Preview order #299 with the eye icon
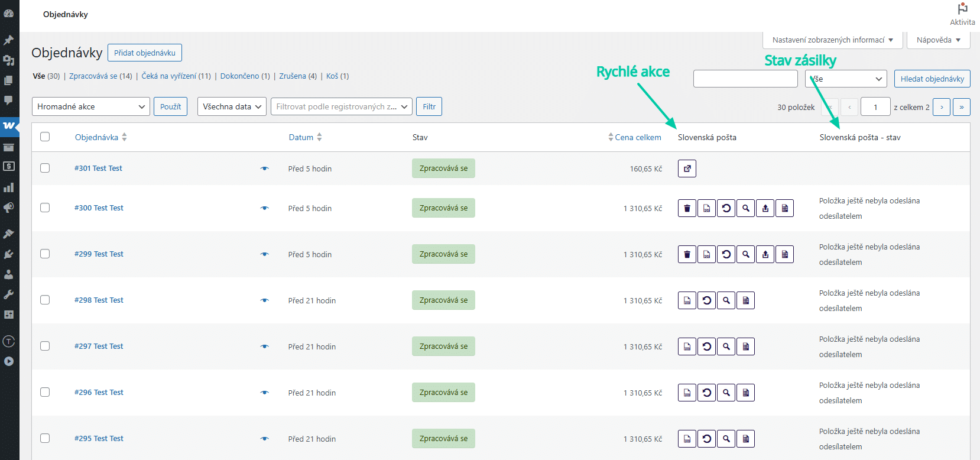Image resolution: width=980 pixels, height=460 pixels. 264,254
